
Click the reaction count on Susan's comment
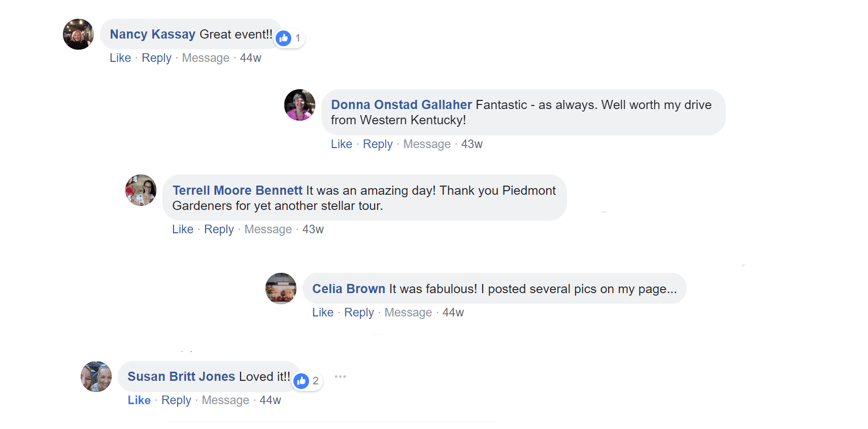click(x=315, y=381)
